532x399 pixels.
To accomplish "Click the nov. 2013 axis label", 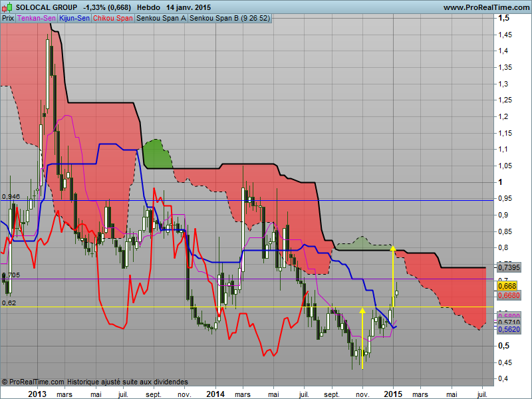I will point(185,394).
